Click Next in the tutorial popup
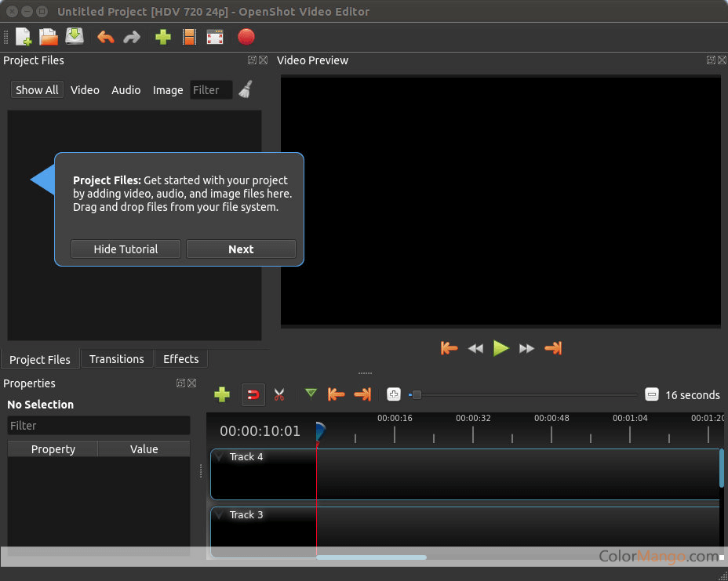The width and height of the screenshot is (728, 581). pyautogui.click(x=241, y=249)
